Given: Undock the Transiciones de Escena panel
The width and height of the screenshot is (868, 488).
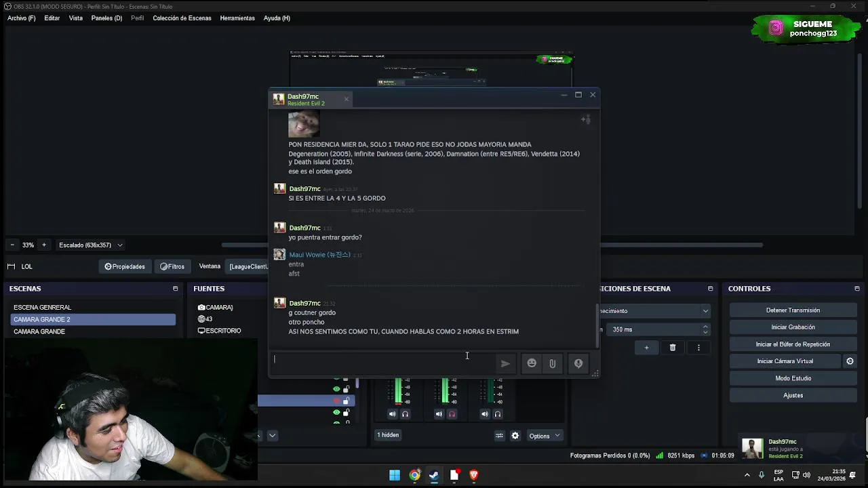Looking at the screenshot, I should pos(710,289).
